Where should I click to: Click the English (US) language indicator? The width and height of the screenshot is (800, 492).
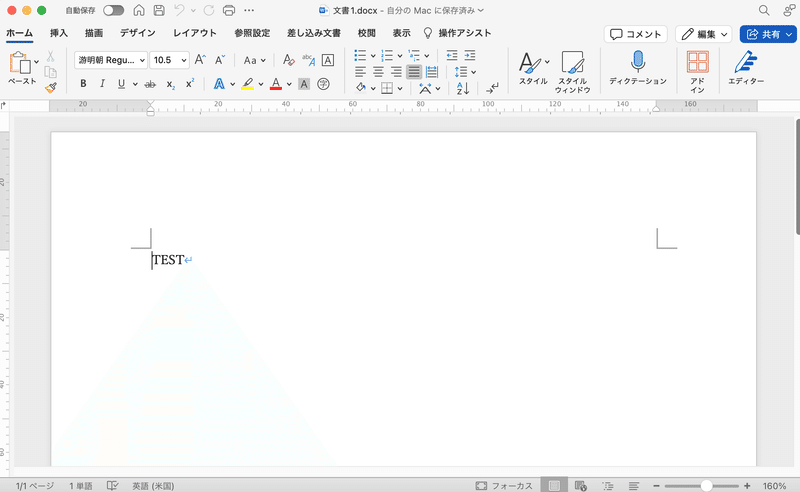click(x=153, y=486)
